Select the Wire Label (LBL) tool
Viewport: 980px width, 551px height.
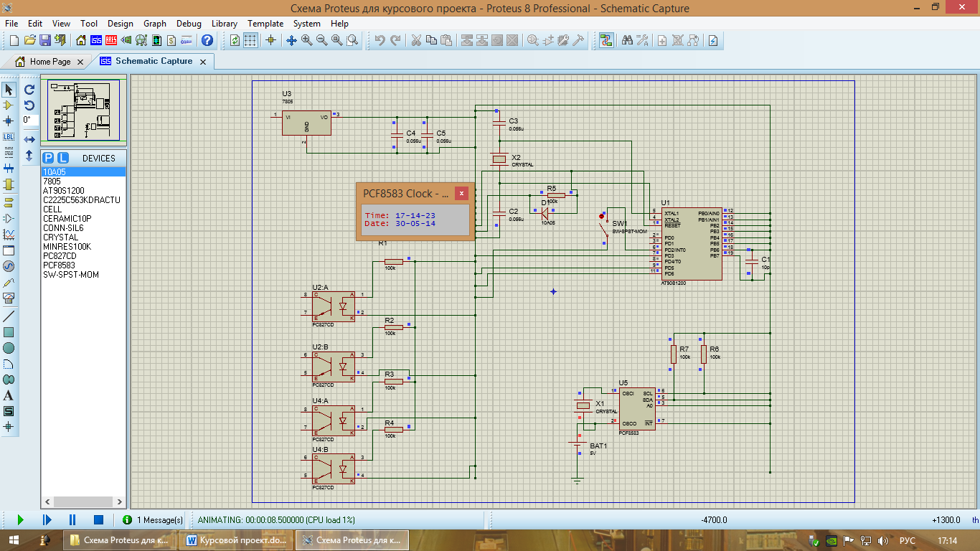9,136
